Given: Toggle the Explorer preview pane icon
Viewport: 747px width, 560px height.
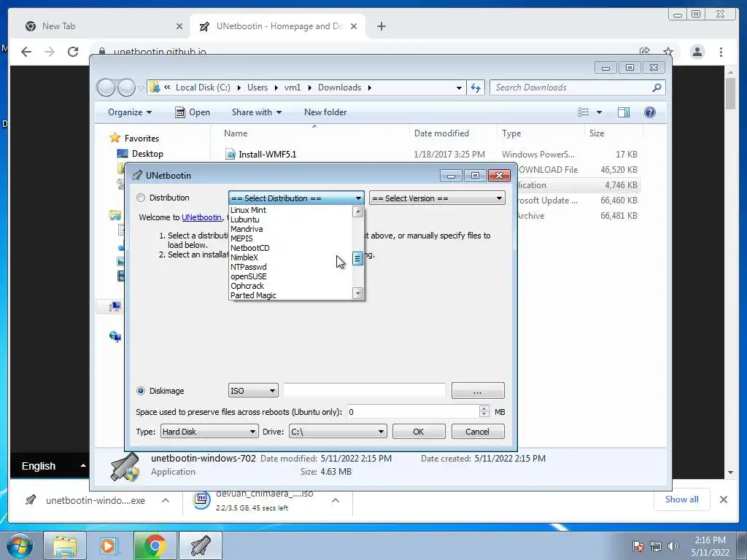Looking at the screenshot, I should [x=623, y=112].
